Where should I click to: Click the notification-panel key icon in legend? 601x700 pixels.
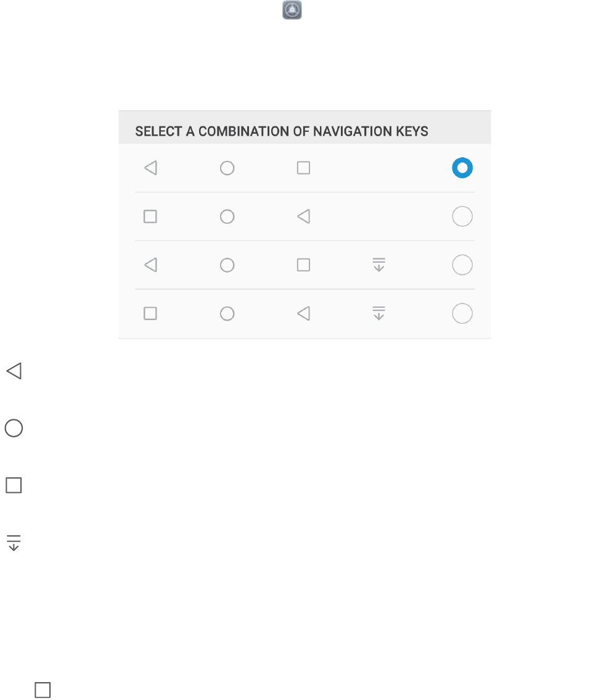14,543
